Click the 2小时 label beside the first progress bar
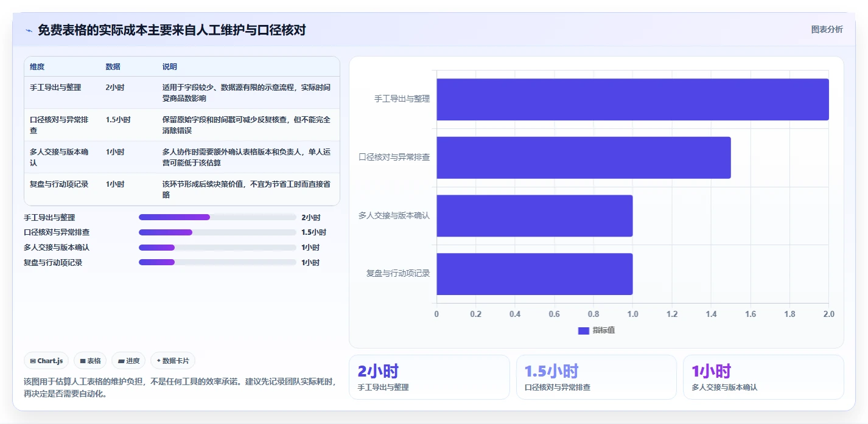Image resolution: width=868 pixels, height=424 pixels. click(311, 217)
